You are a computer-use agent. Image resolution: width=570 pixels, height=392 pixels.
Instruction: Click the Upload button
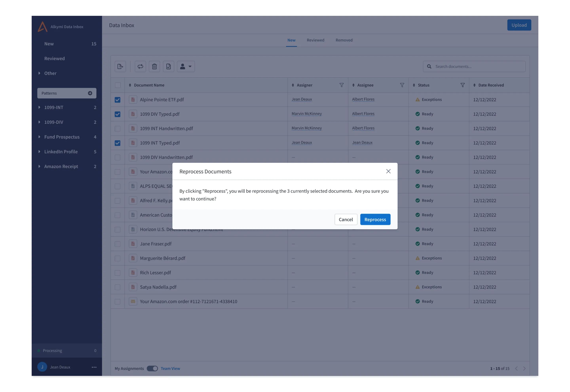tap(519, 25)
